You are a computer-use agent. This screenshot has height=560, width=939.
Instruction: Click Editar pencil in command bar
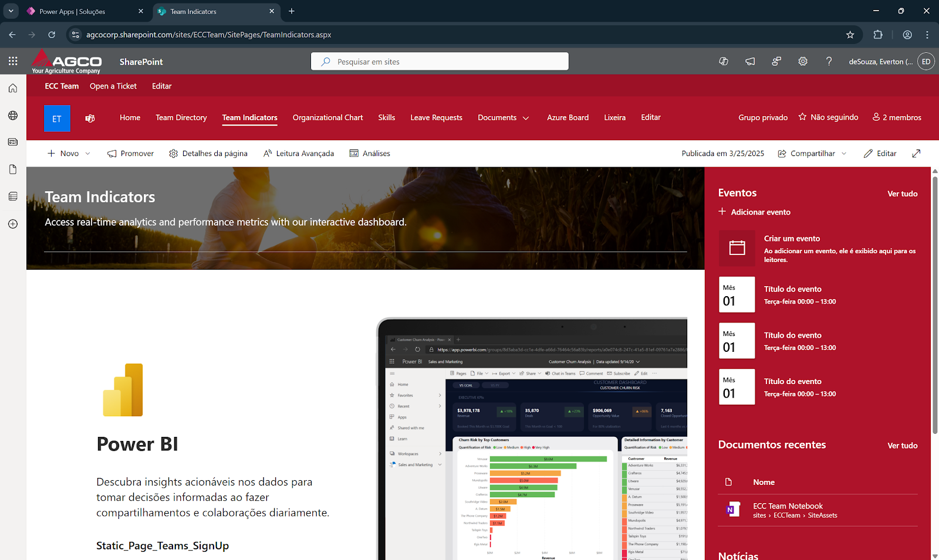(x=880, y=154)
